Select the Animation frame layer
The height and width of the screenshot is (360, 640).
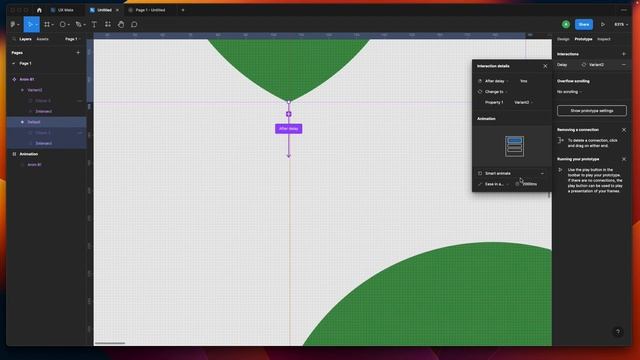pyautogui.click(x=29, y=154)
